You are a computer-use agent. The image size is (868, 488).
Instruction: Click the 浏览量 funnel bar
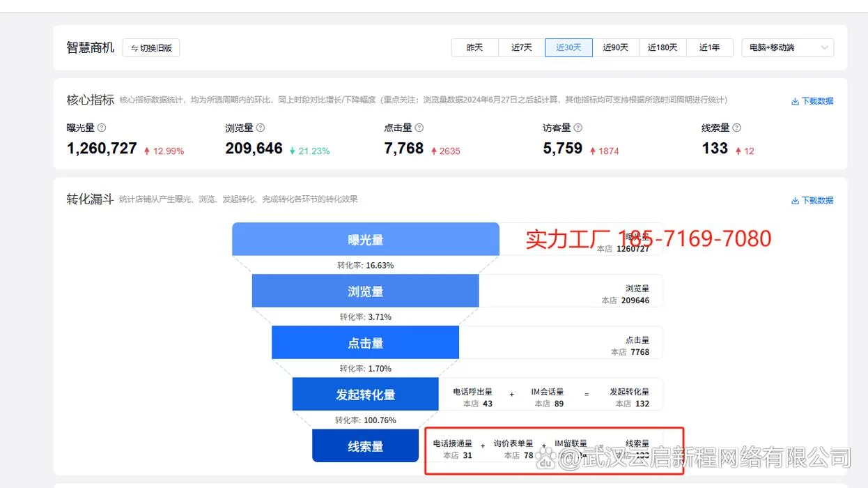click(x=366, y=291)
